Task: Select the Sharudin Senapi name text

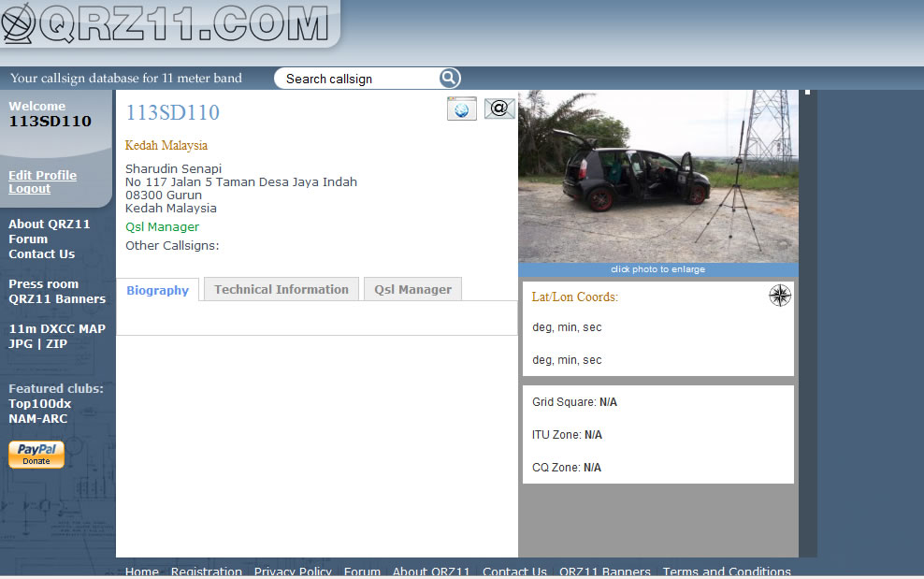Action: pos(173,168)
